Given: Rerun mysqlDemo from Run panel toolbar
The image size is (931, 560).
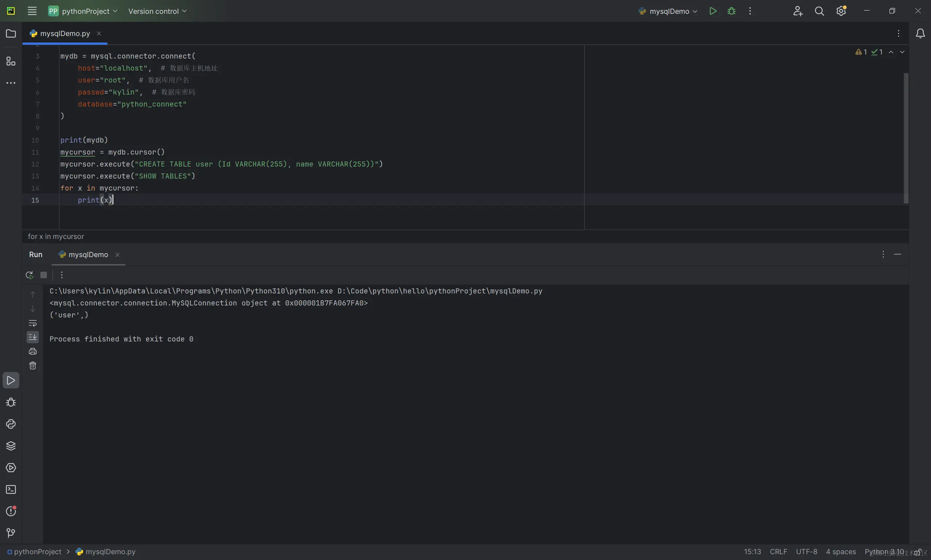Looking at the screenshot, I should point(29,275).
